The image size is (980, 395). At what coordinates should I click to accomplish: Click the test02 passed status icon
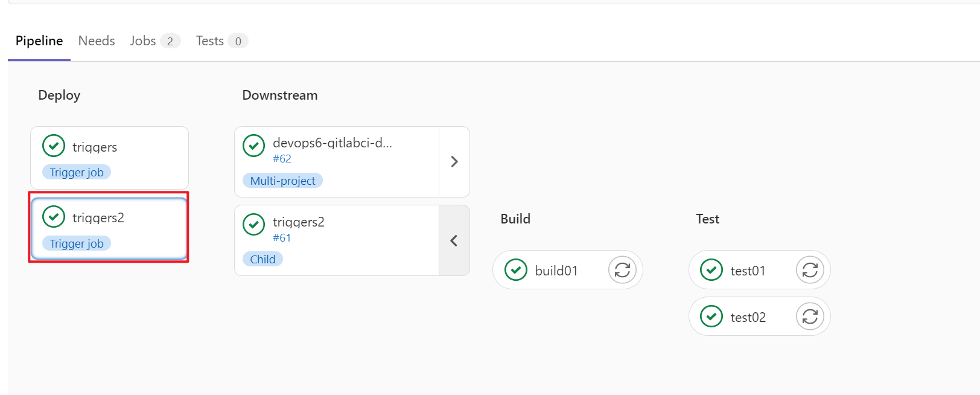(x=711, y=316)
